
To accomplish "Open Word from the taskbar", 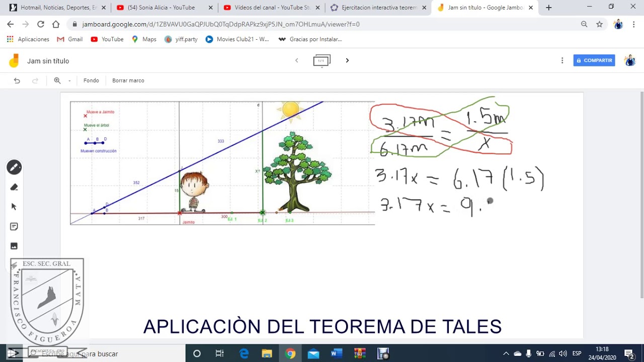I will point(337,354).
